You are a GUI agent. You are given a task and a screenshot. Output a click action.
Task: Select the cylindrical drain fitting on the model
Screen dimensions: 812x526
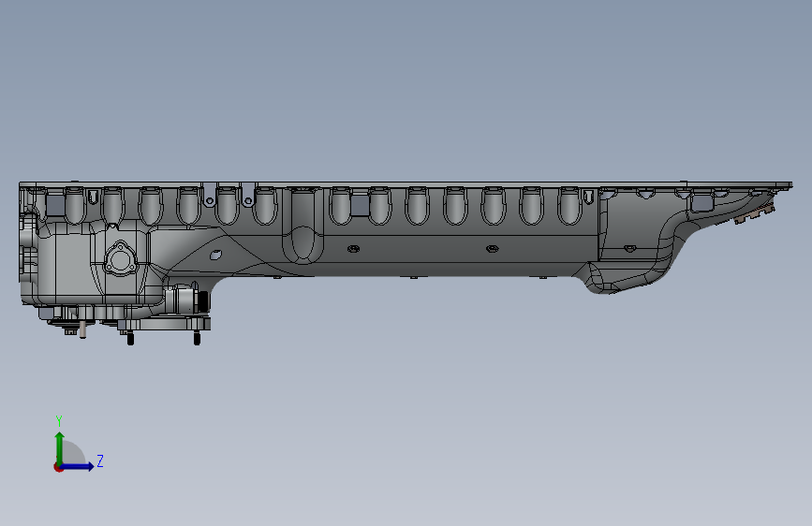(x=187, y=300)
